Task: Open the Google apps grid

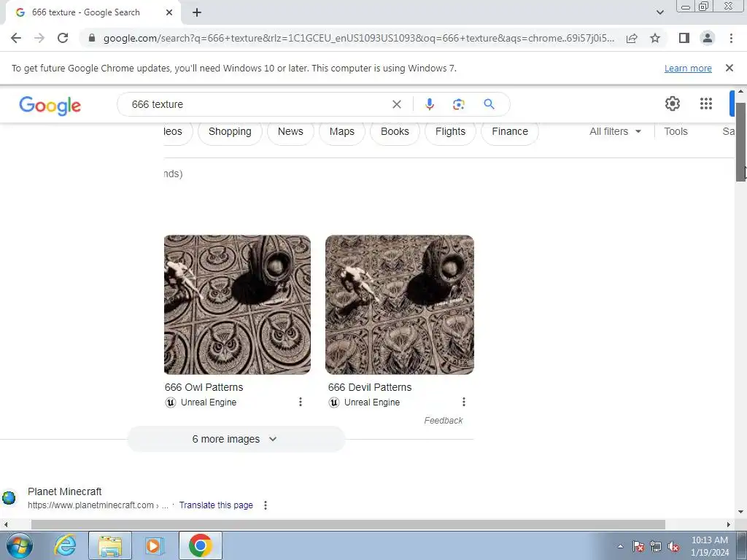Action: point(706,104)
